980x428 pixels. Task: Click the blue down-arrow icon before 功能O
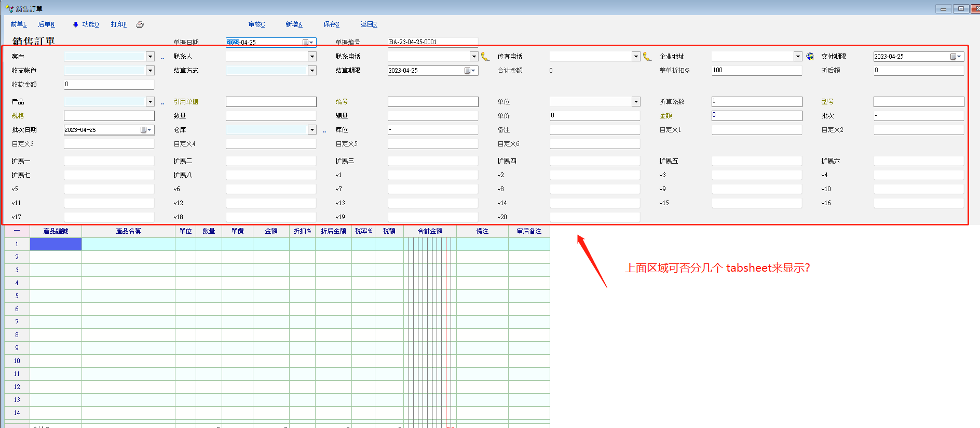75,24
